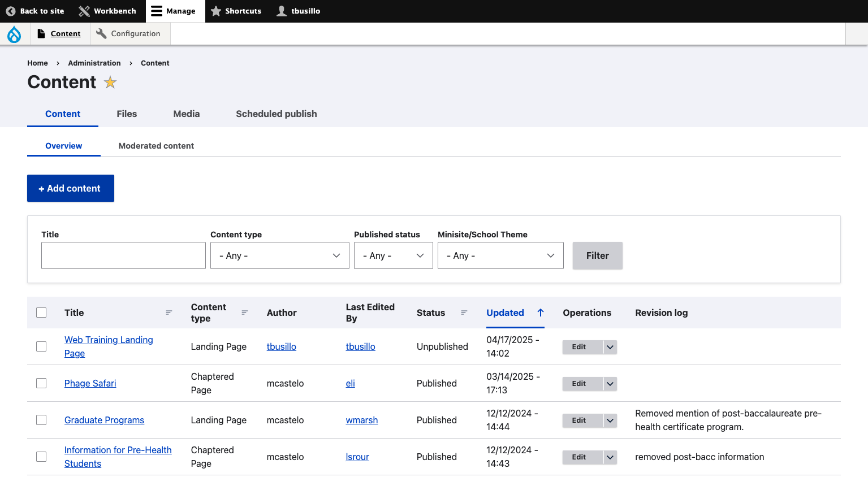Expand operations arrow for Web Training Landing Page
868x477 pixels.
[x=610, y=347]
